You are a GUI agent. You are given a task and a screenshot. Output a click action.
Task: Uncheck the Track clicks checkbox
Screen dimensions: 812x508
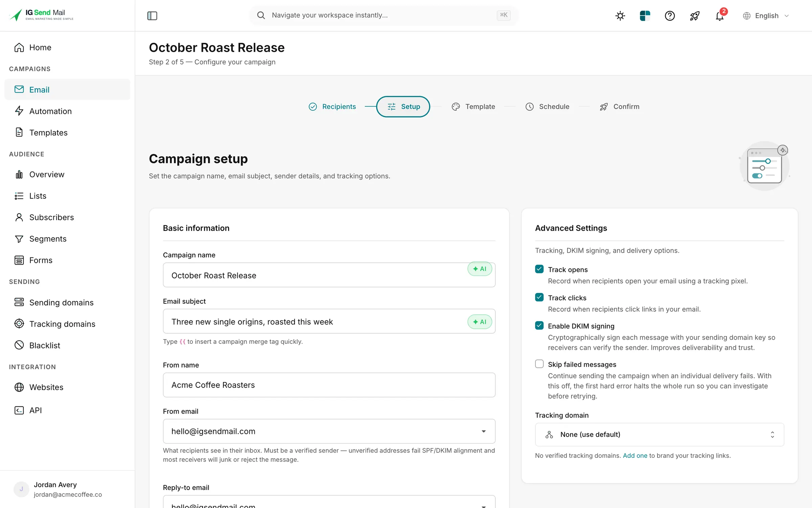[539, 297]
